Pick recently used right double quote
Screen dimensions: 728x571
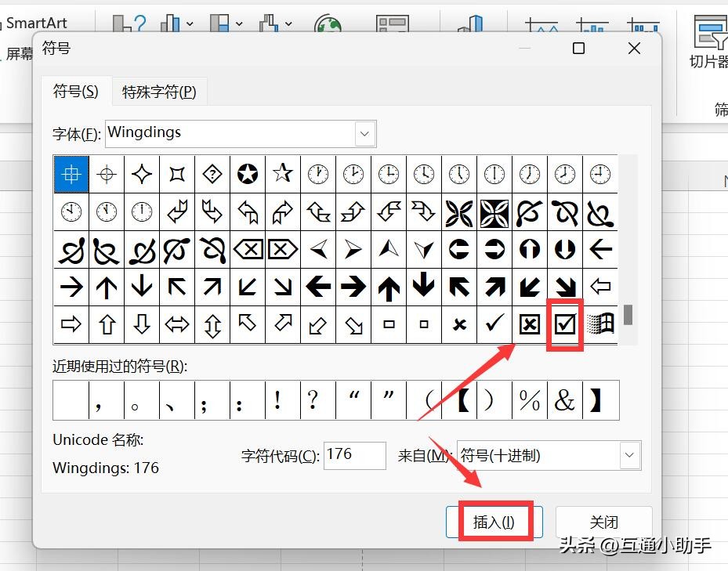389,400
